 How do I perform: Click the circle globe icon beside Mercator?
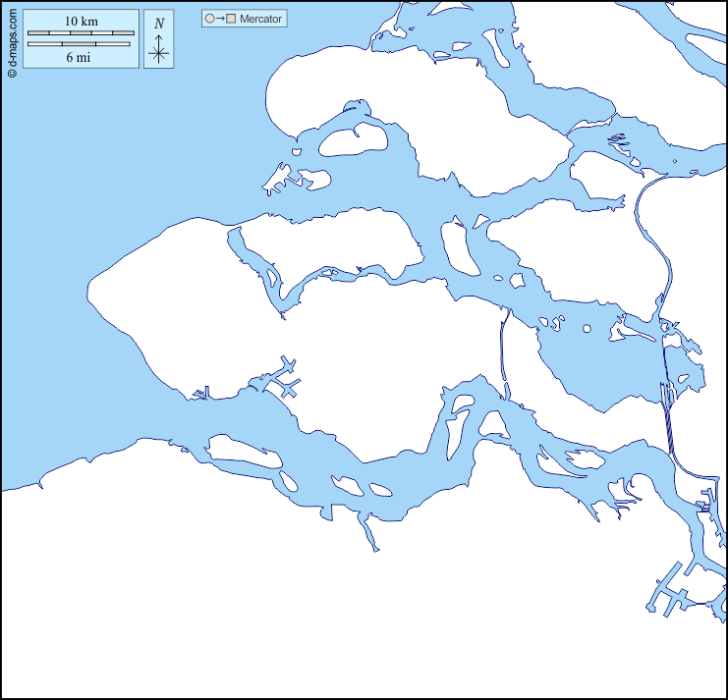(209, 19)
